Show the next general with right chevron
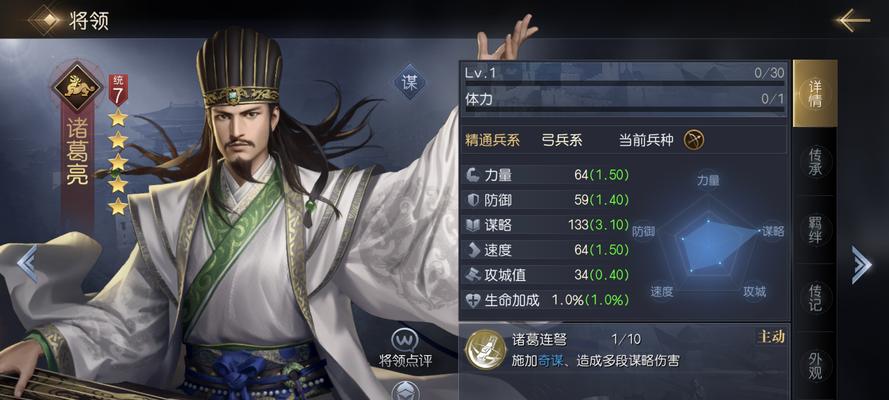 [x=861, y=265]
